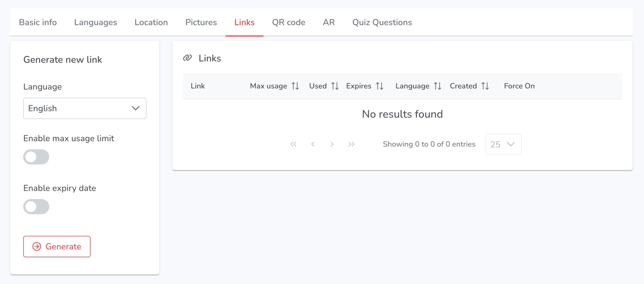The height and width of the screenshot is (284, 644).
Task: Open the Quiz Questions tab
Action: tap(382, 22)
